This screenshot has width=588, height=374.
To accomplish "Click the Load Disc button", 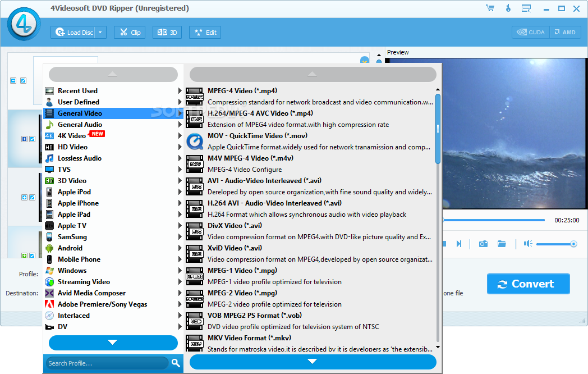I will (x=73, y=33).
